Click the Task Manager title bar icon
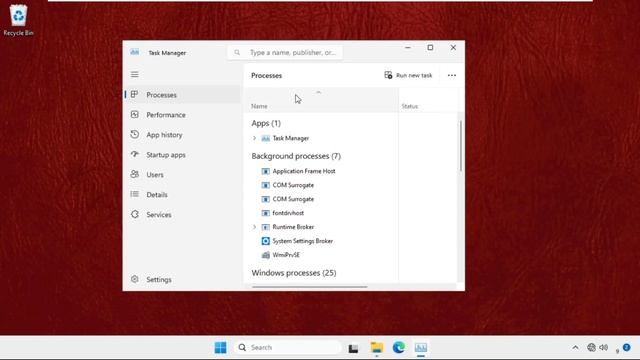The width and height of the screenshot is (640, 360). pos(135,52)
